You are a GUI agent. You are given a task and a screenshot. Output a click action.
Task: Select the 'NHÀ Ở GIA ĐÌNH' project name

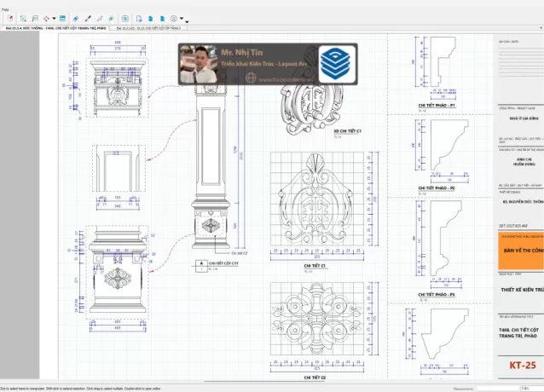(x=524, y=118)
